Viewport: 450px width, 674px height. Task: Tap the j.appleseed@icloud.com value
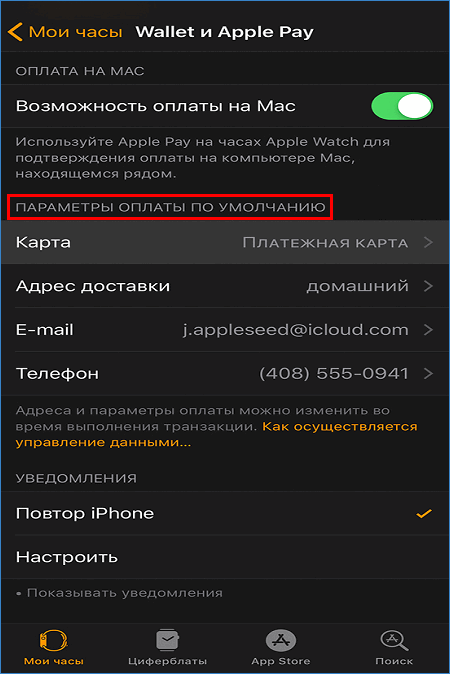pyautogui.click(x=296, y=330)
